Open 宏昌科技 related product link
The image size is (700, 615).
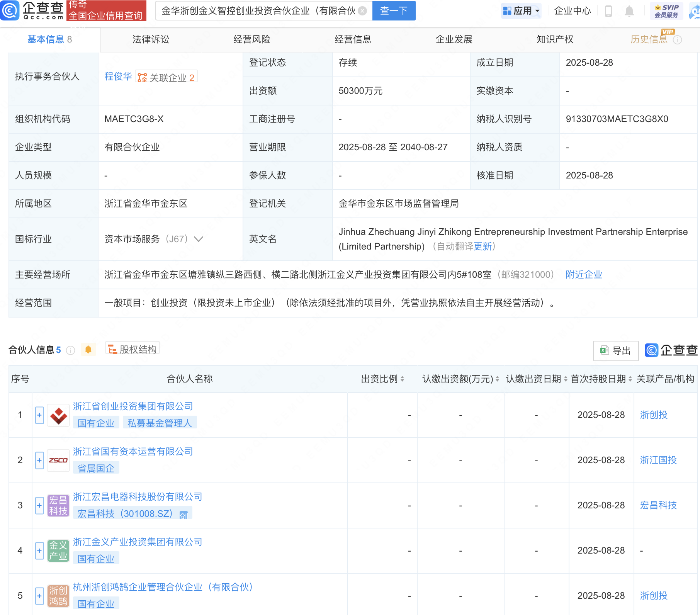(659, 505)
